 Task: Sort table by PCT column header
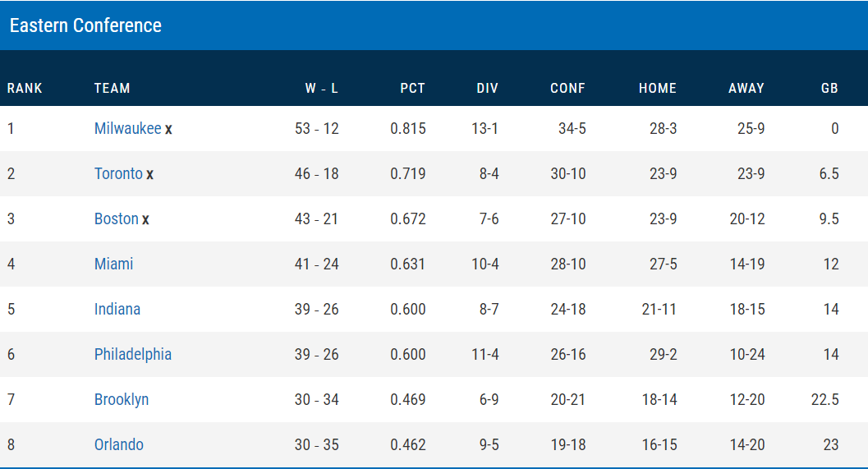coord(412,88)
